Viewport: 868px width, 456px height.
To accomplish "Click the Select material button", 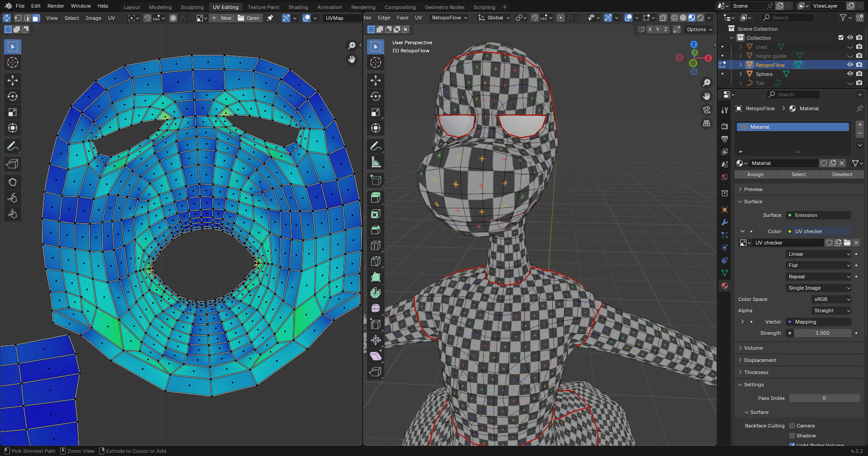I will point(799,174).
